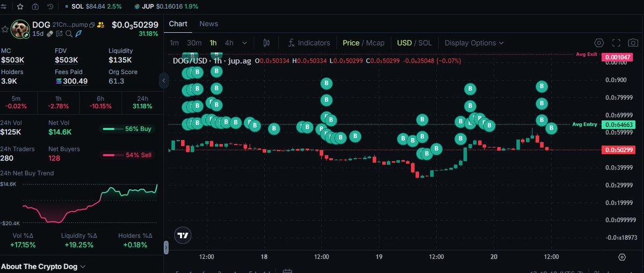
Task: Open the history clock icon in the top bar
Action: (50, 6)
